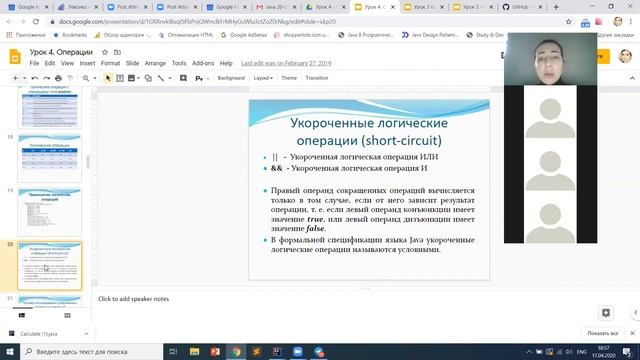Open options for downloaded Calculate java file
The image size is (640, 360).
[86, 333]
